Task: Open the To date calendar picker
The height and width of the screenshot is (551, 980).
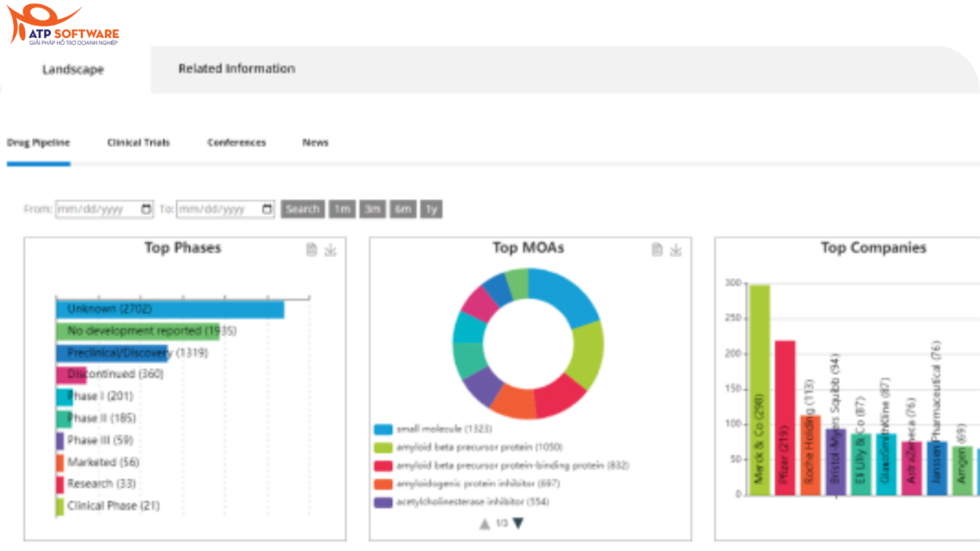Action: click(x=267, y=209)
